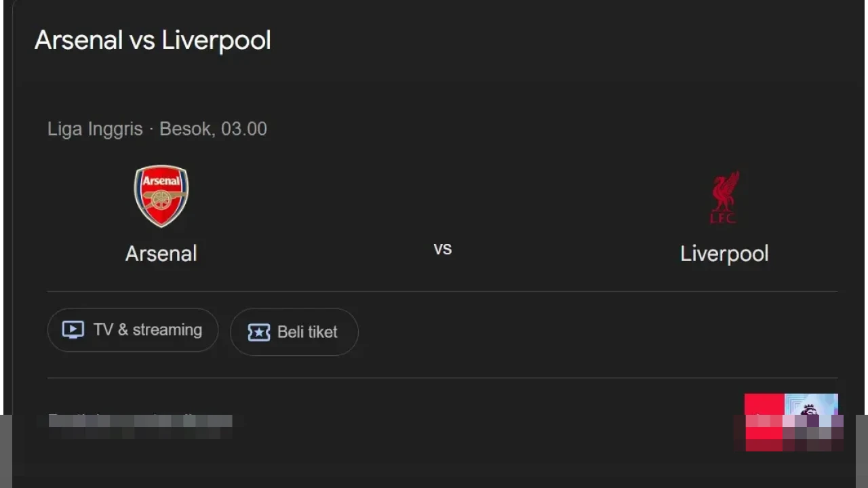Select the Arsenal team name
Image resolution: width=868 pixels, height=488 pixels.
161,253
